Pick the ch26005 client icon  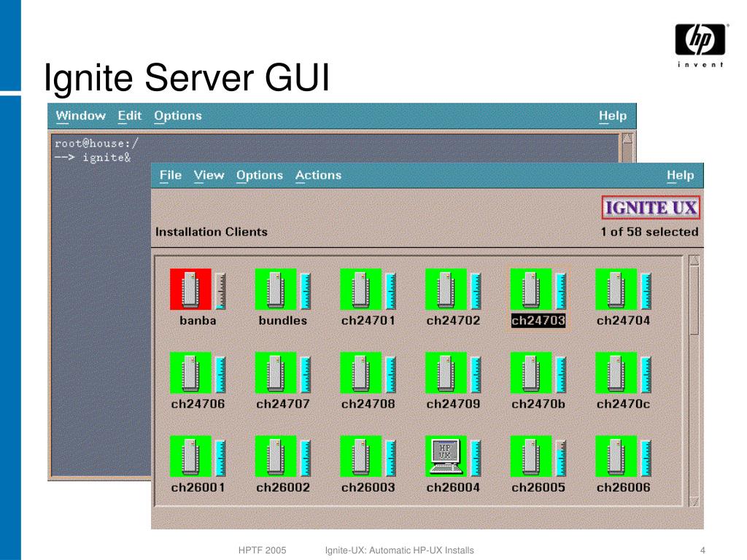click(x=531, y=456)
